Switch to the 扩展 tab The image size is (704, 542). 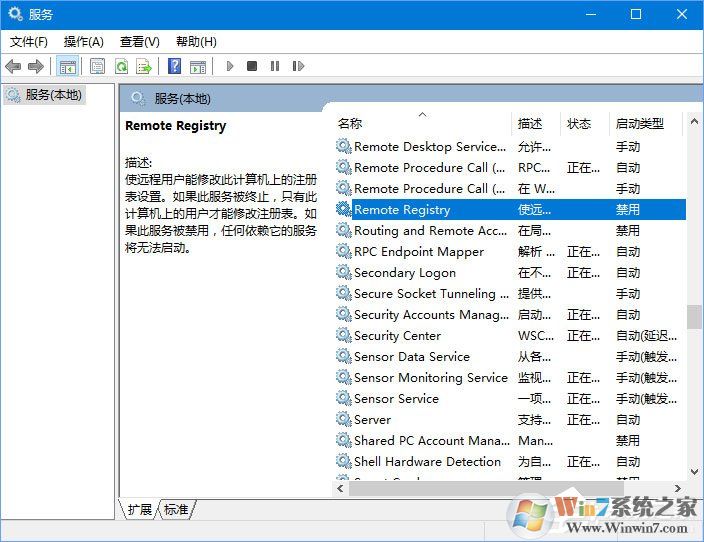click(140, 510)
